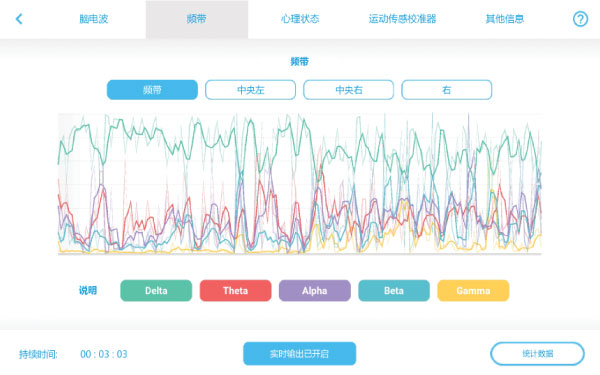Click inside the frequency band chart

tap(300, 184)
